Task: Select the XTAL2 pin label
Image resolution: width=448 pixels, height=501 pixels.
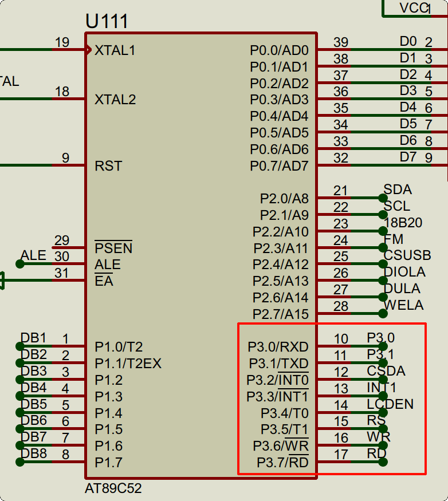Action: 115,100
